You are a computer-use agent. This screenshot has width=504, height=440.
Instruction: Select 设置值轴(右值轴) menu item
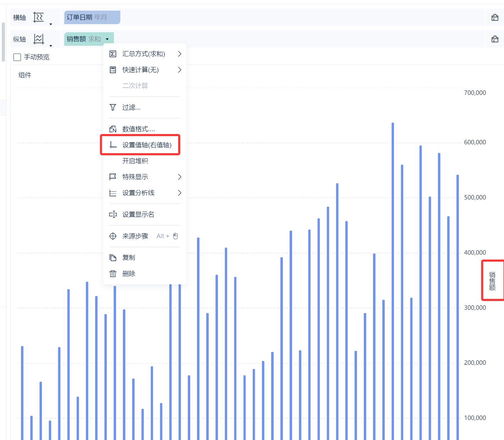point(147,145)
